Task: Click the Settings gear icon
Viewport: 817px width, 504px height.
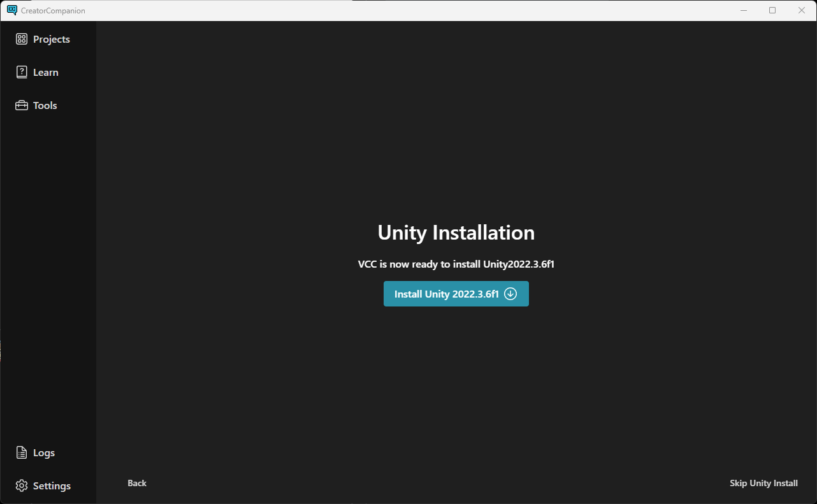Action: (21, 486)
